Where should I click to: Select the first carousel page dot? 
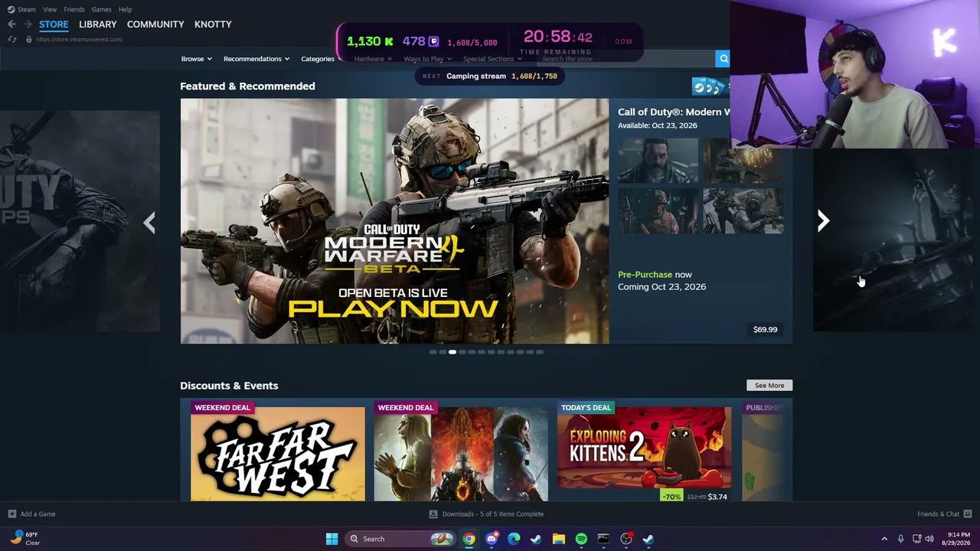click(x=433, y=352)
